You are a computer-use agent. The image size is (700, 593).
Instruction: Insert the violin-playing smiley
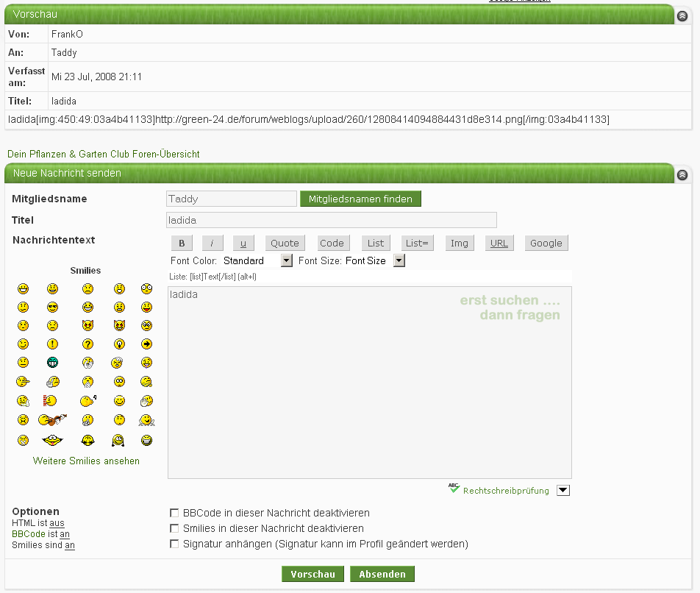[52, 420]
